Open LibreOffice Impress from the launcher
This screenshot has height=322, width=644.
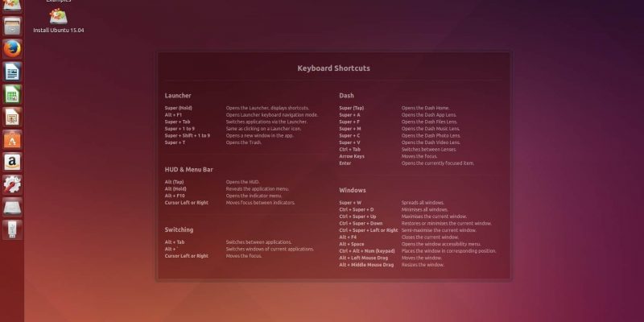(12, 117)
